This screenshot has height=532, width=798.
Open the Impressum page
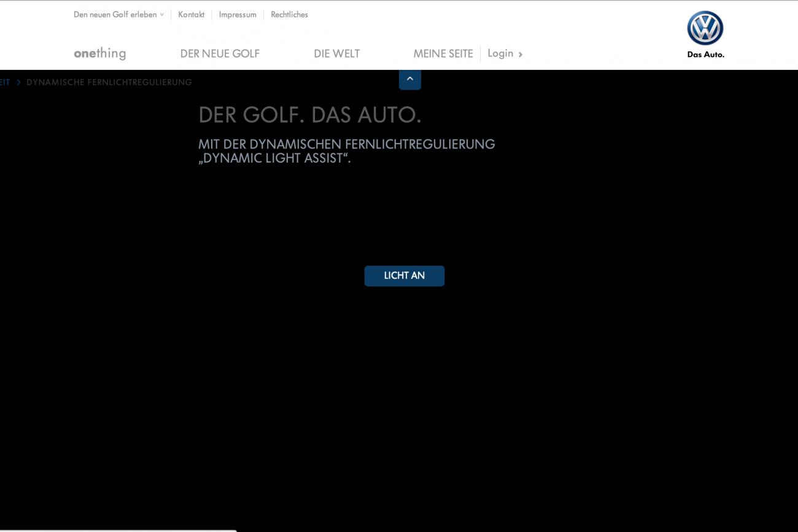[238, 15]
